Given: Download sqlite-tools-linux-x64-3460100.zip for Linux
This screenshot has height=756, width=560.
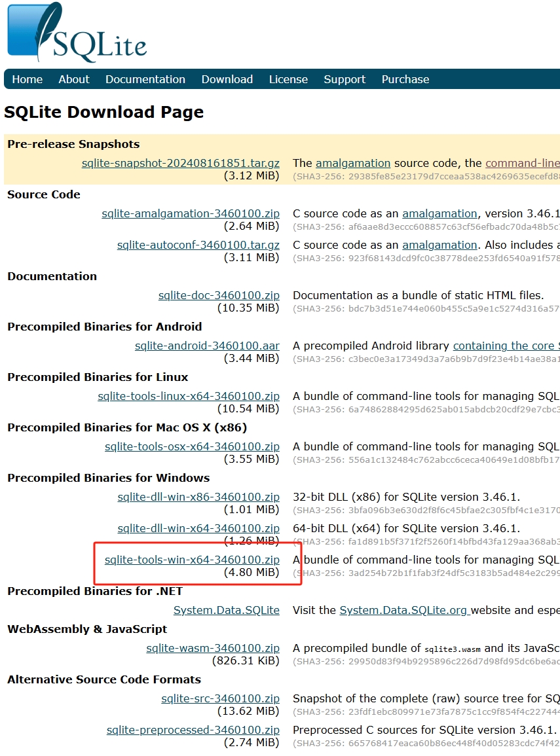Looking at the screenshot, I should click(191, 396).
